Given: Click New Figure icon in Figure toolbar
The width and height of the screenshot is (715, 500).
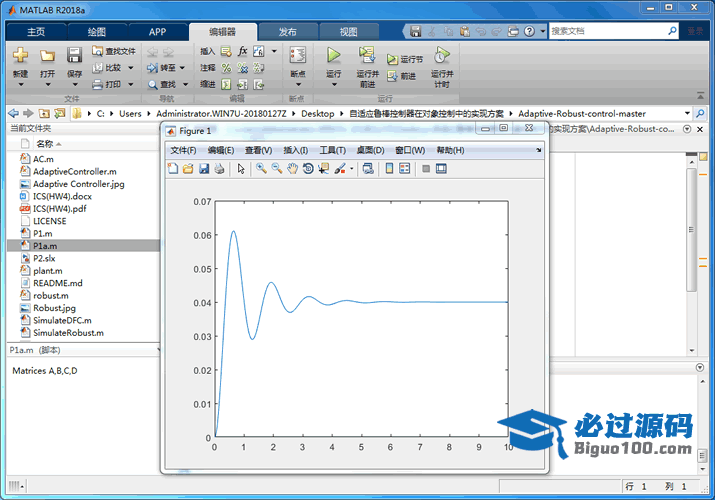Looking at the screenshot, I should [x=173, y=169].
